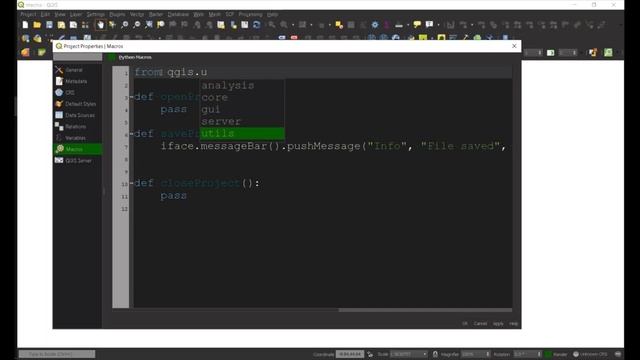The width and height of the screenshot is (640, 360).
Task: Click the line 'from qgis.u' in editor
Action: coord(171,73)
